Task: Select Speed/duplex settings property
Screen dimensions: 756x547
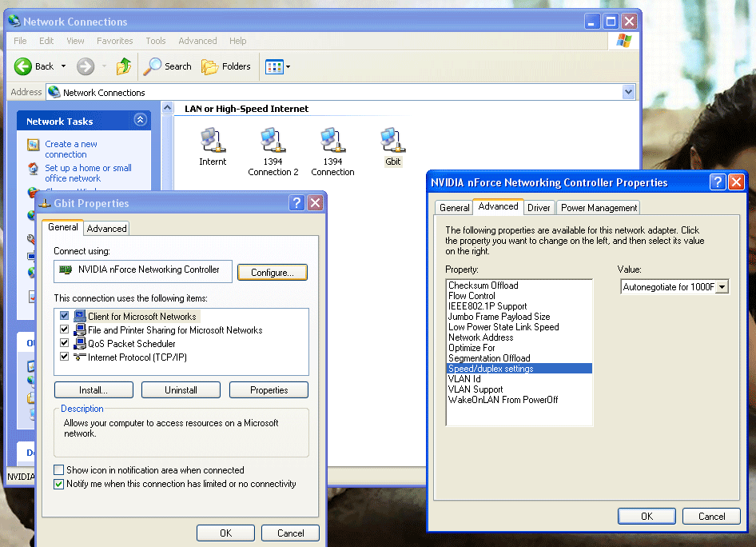Action: click(x=519, y=369)
